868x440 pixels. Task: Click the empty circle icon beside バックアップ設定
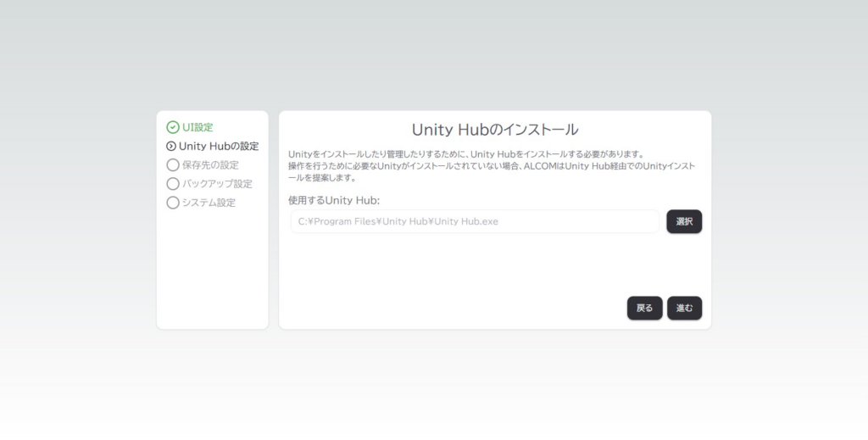tap(173, 184)
